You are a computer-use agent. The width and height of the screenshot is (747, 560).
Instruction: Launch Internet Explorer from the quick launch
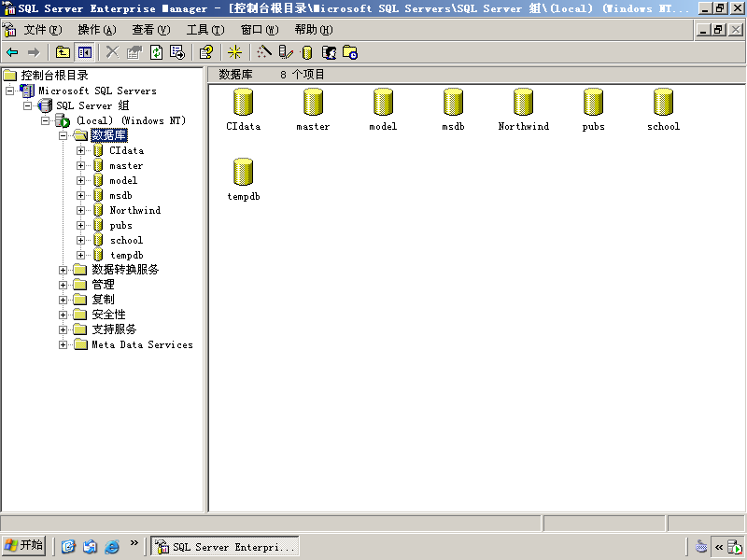(x=112, y=547)
